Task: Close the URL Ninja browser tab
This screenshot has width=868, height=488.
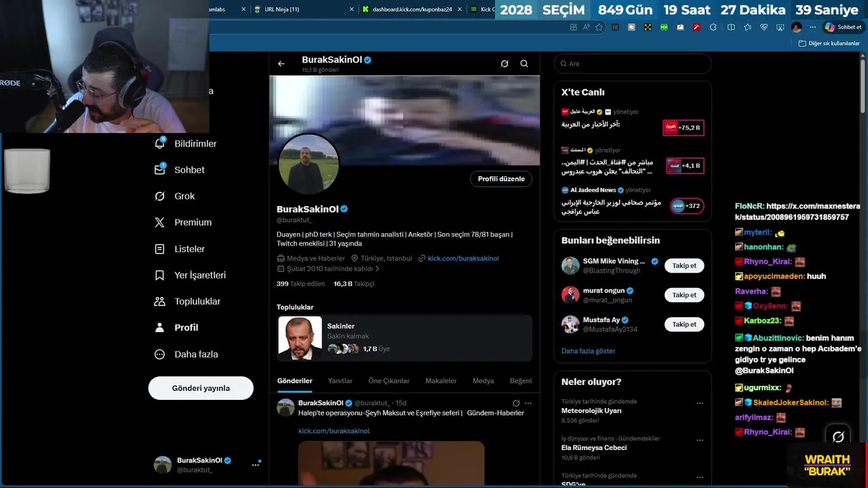Action: tap(351, 9)
